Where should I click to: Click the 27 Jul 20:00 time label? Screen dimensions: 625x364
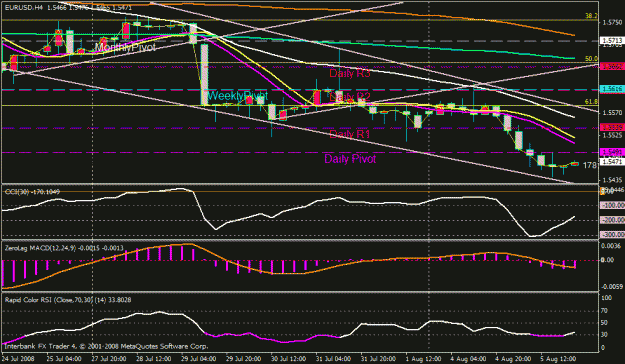tap(110, 358)
